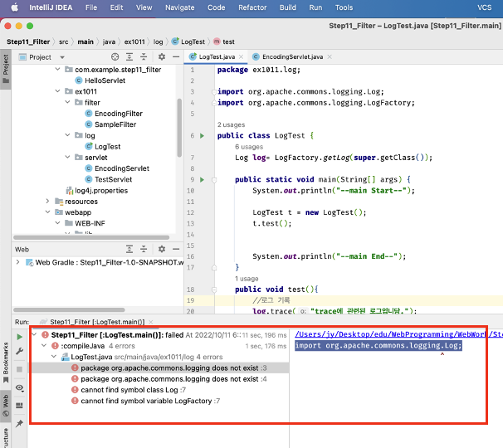Expand Web Gradle Step11_Filter node
The image size is (503, 448).
point(17,262)
